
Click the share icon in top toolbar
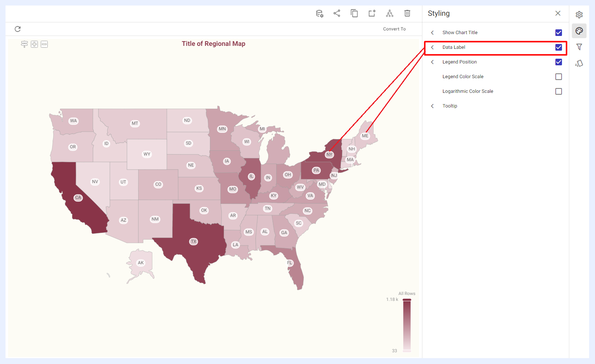tap(337, 13)
